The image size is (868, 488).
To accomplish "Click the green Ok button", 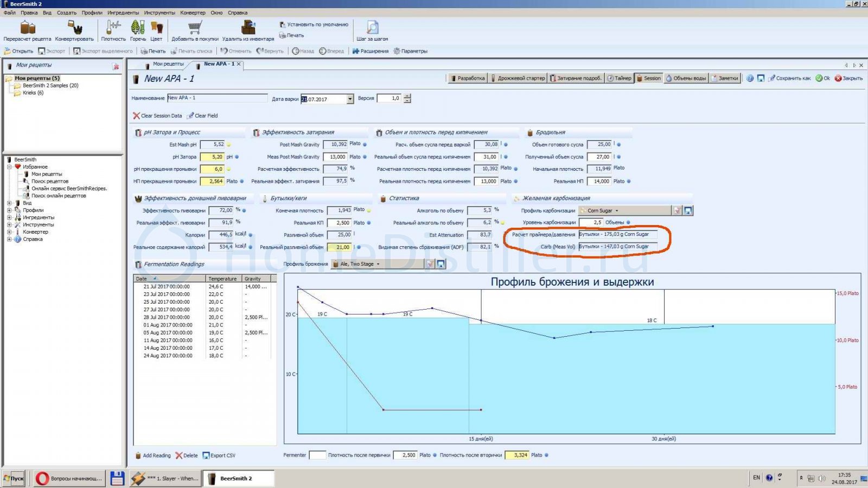I will tap(822, 78).
